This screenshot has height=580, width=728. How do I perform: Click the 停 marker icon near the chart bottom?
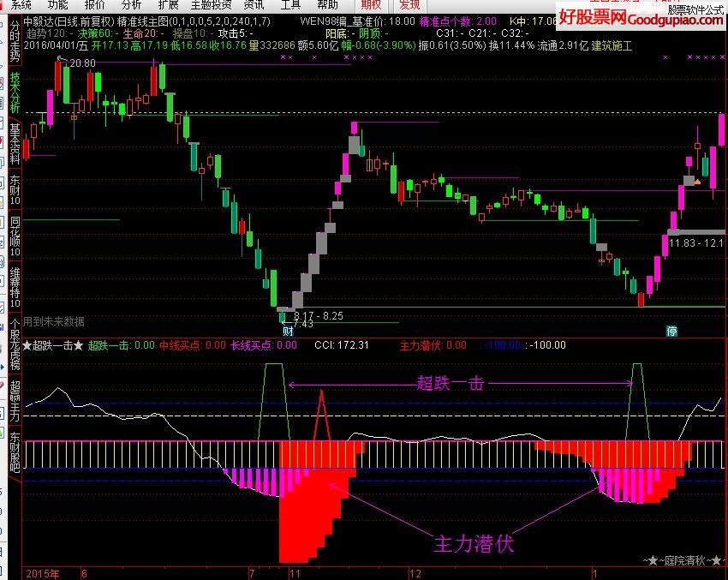pyautogui.click(x=672, y=331)
